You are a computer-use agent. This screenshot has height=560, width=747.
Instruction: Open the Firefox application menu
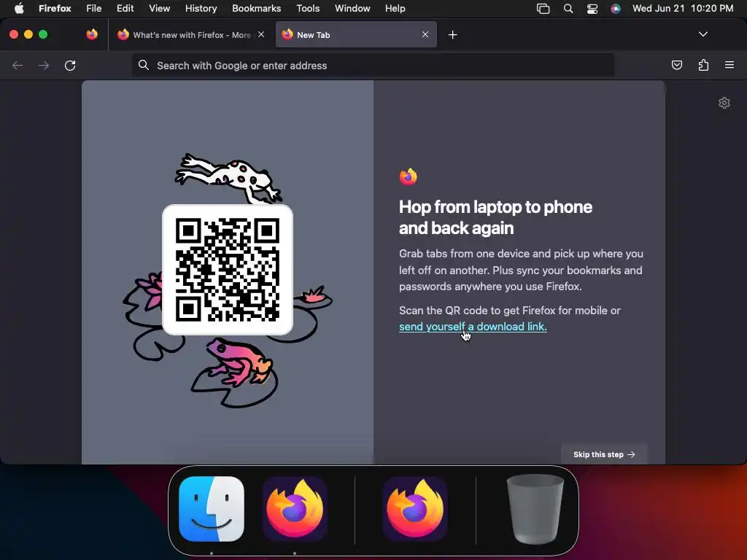tap(55, 9)
